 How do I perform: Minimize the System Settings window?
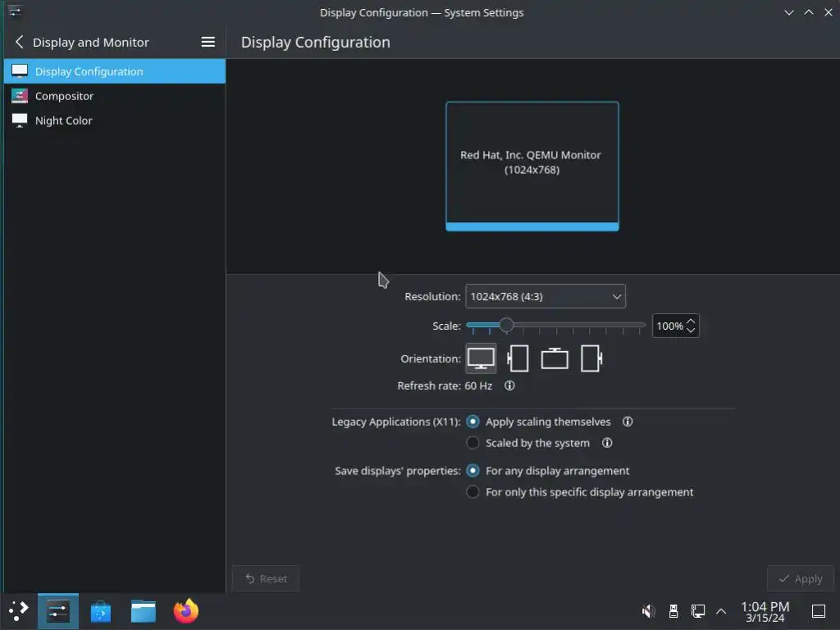[x=788, y=12]
